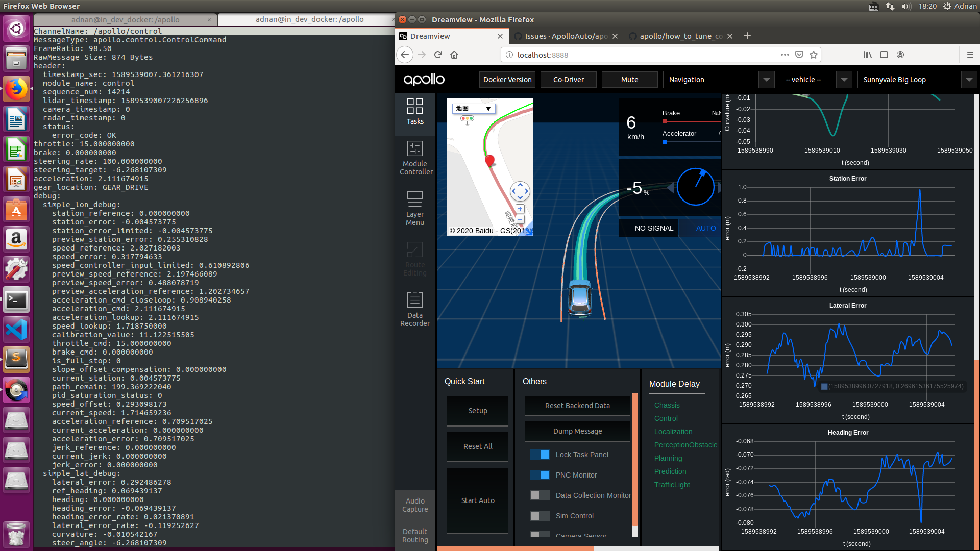Bookmark this page with the star icon
Image resolution: width=980 pixels, height=551 pixels.
pyautogui.click(x=814, y=55)
